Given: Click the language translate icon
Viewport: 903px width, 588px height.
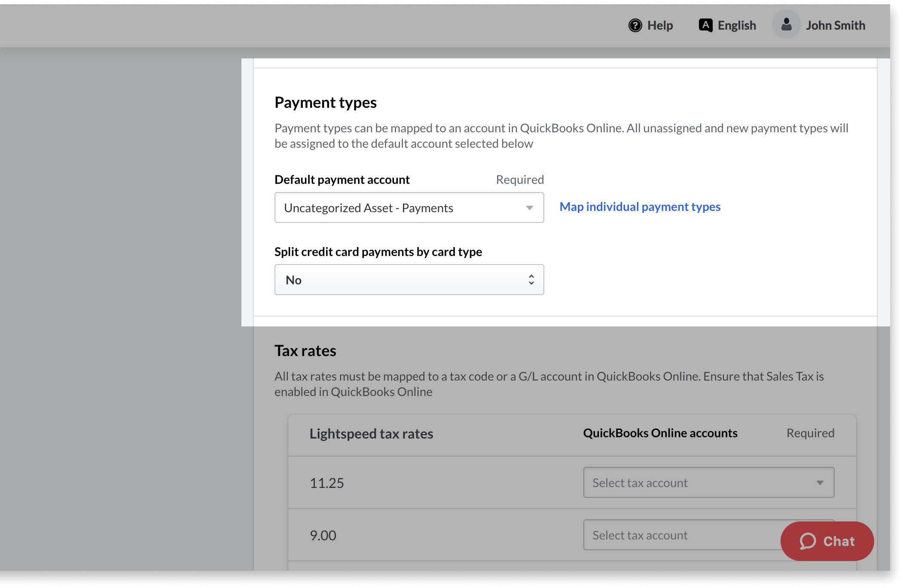Looking at the screenshot, I should (705, 25).
